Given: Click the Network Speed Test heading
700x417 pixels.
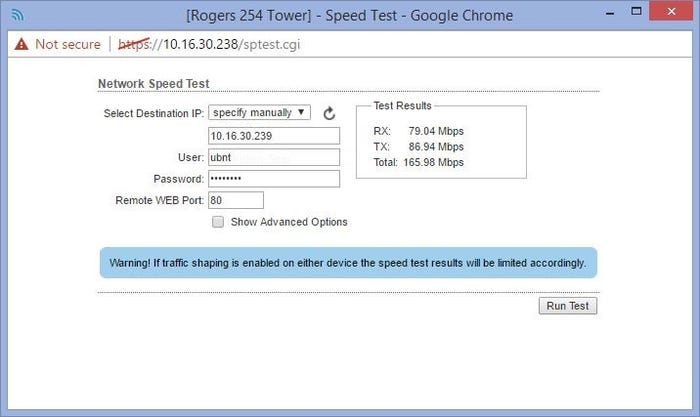Looking at the screenshot, I should coord(153,84).
